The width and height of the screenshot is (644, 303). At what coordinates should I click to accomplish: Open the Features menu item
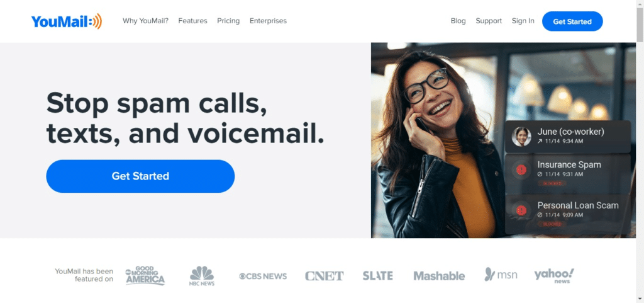[192, 21]
